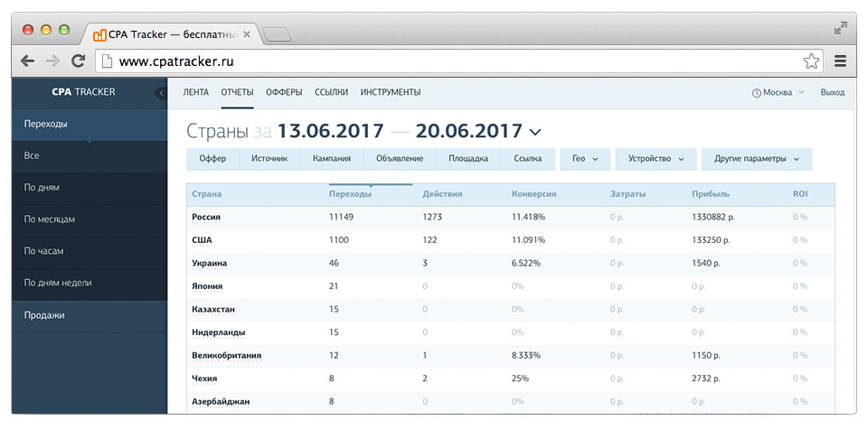Open the Гео dropdown filter
This screenshot has height=439, width=868.
click(x=585, y=159)
